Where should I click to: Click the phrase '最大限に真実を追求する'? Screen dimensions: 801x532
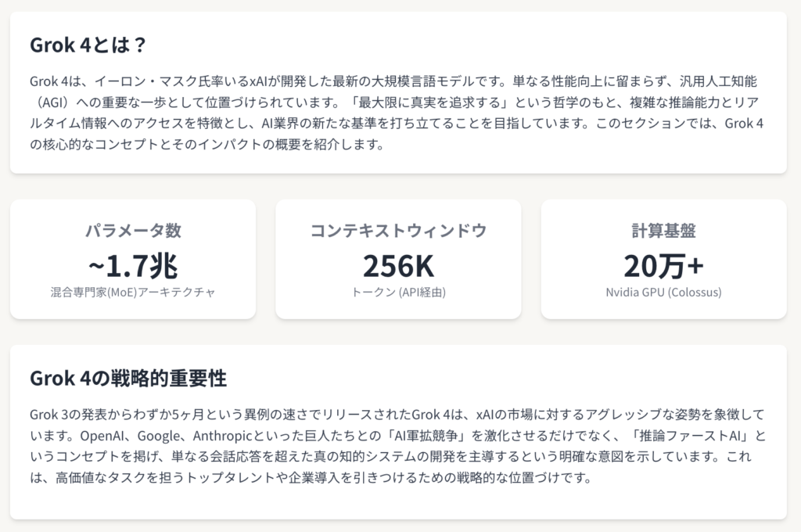(429, 102)
